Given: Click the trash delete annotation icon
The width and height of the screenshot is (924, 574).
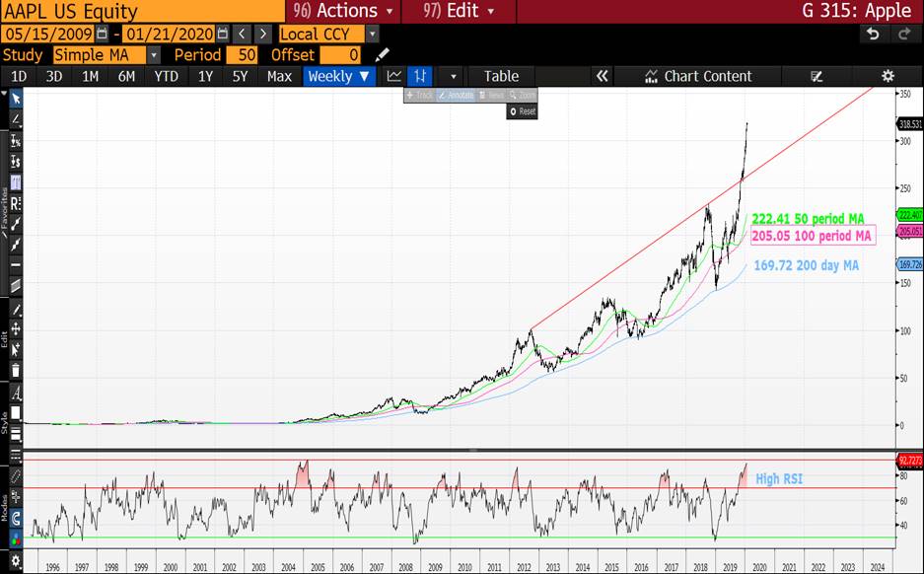Looking at the screenshot, I should (x=16, y=370).
